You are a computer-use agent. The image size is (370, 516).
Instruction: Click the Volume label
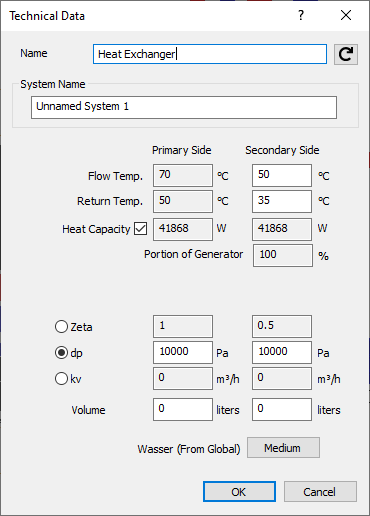tap(88, 410)
